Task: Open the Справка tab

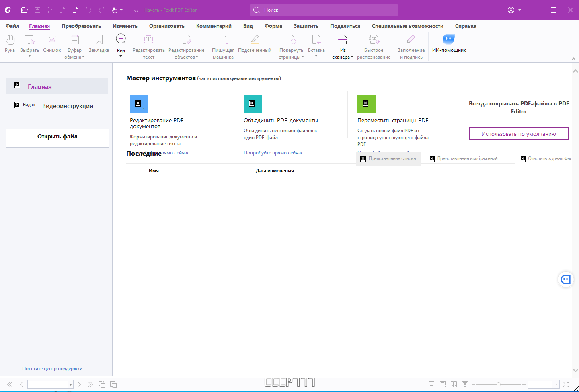Action: 466,26
